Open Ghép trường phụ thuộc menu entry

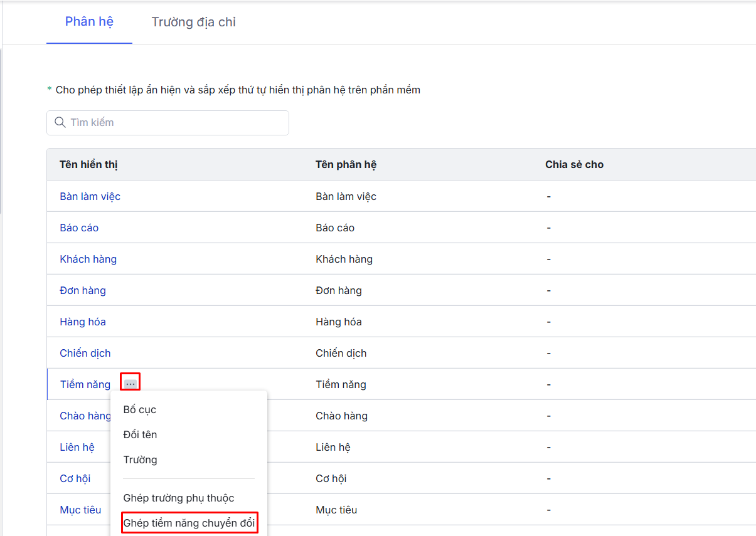click(x=179, y=498)
